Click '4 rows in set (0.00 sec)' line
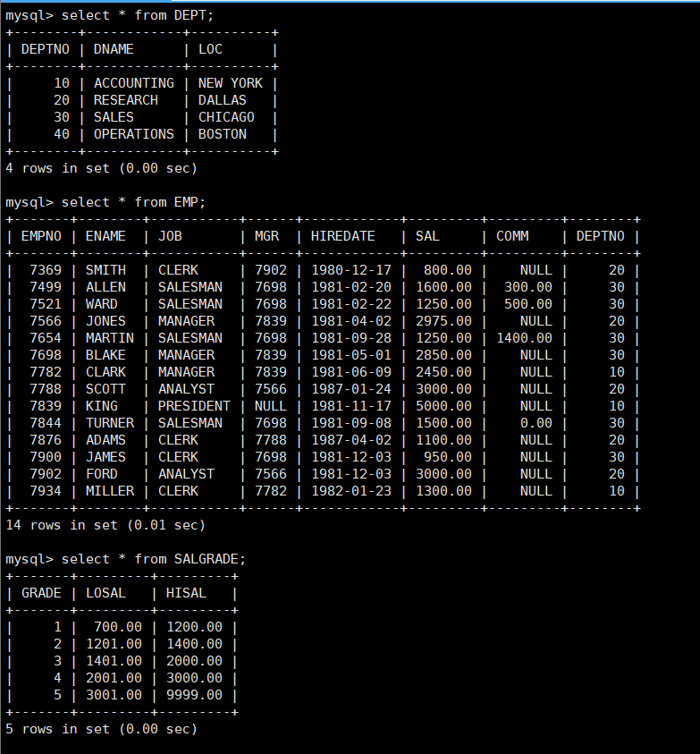Viewport: 700px width, 754px height. click(101, 168)
